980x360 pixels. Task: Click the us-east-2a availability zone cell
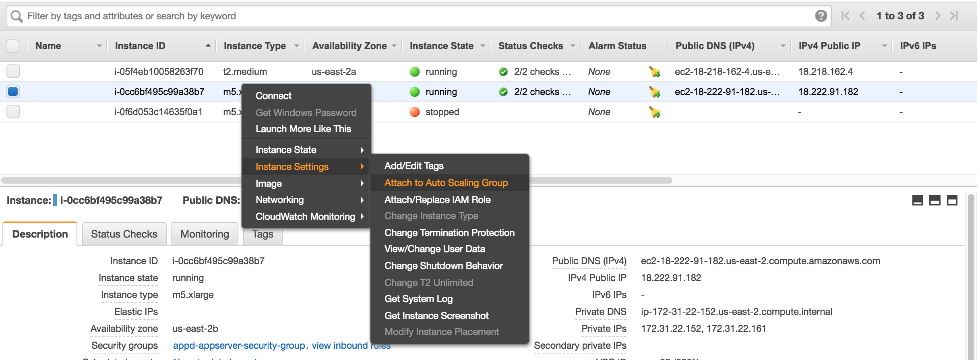click(x=334, y=72)
